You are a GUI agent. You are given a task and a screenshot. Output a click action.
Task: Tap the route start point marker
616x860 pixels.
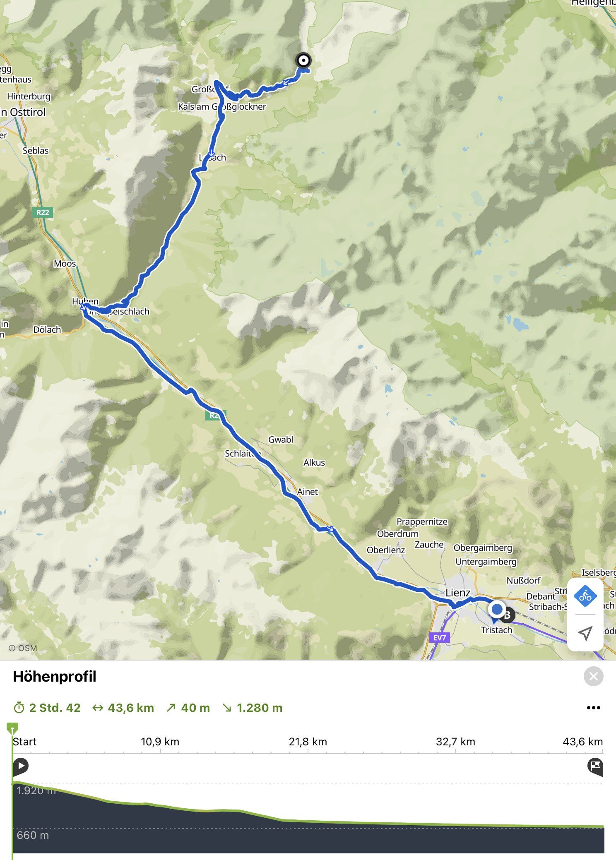click(303, 61)
